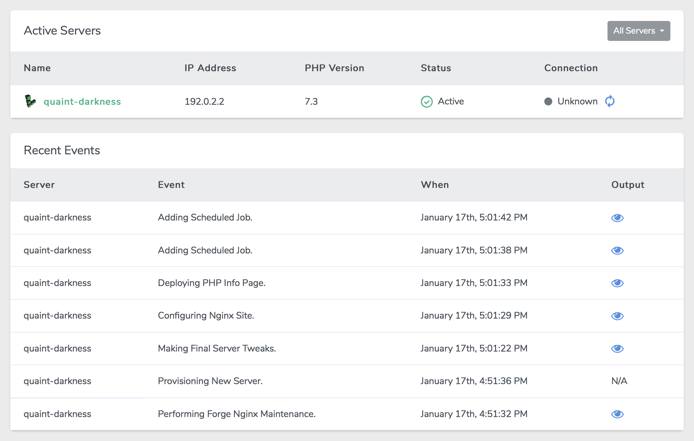The height and width of the screenshot is (441, 694).
Task: Show output of Deploying PHP Info Page
Action: [x=617, y=283]
